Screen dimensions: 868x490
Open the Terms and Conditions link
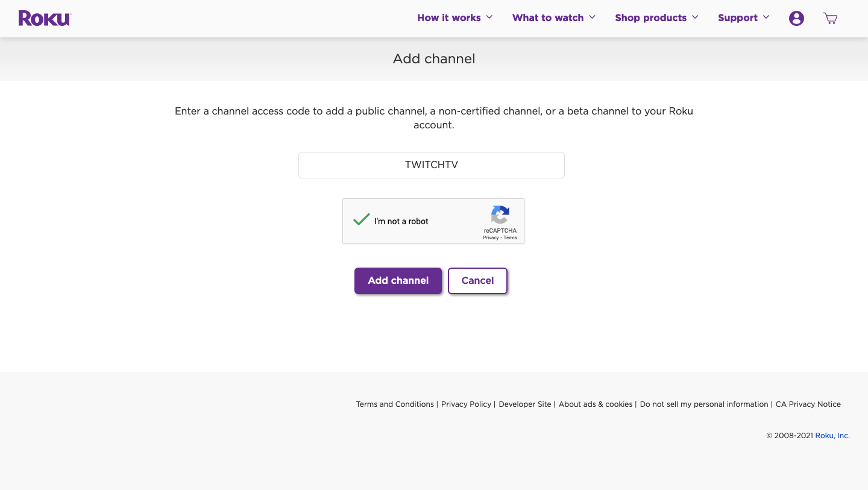point(395,404)
